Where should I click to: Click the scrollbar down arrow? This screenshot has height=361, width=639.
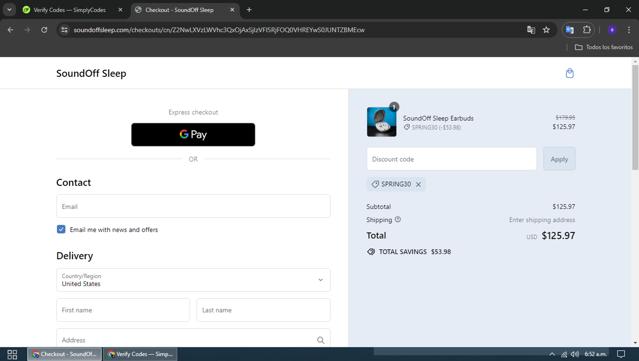(635, 343)
